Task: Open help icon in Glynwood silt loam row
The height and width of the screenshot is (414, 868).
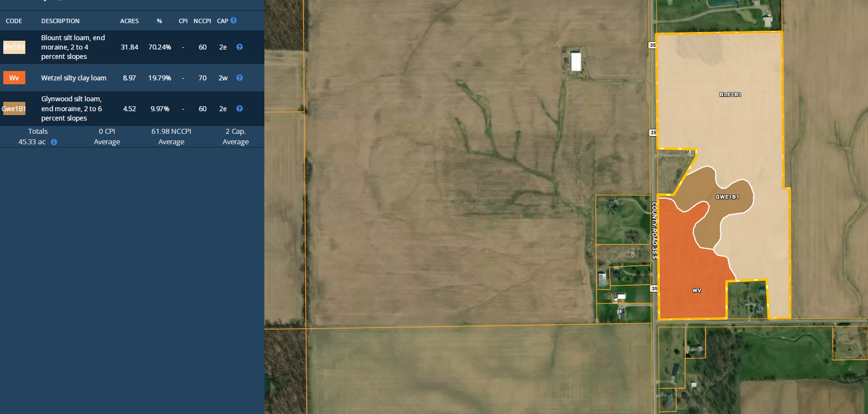Action: [x=240, y=109]
